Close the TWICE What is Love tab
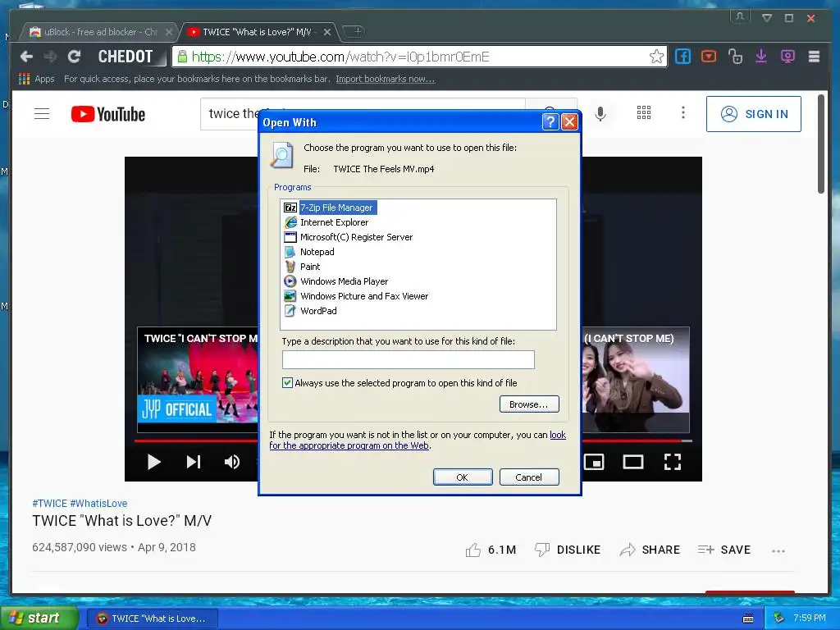Image resolution: width=840 pixels, height=630 pixels. coord(326,32)
